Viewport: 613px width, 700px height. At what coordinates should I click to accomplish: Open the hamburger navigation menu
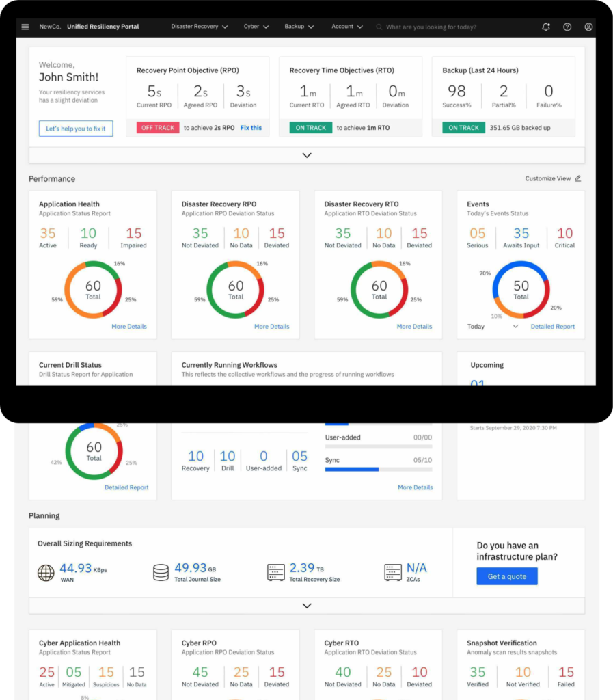click(25, 27)
